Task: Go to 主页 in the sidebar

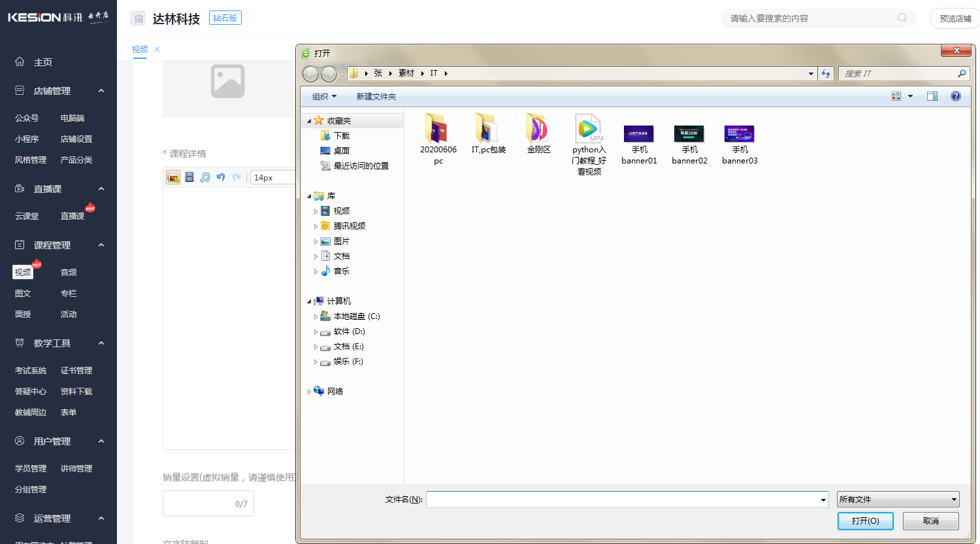Action: pyautogui.click(x=43, y=62)
